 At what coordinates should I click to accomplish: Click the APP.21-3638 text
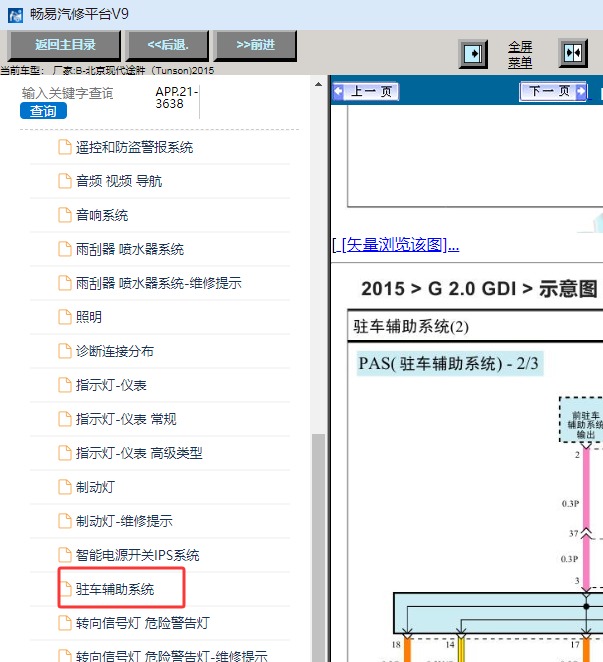176,98
